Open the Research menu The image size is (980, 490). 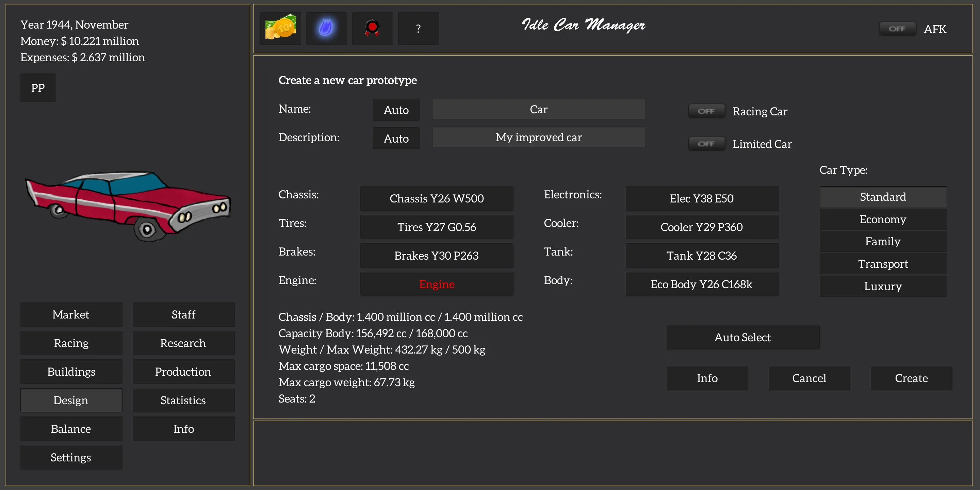(184, 343)
